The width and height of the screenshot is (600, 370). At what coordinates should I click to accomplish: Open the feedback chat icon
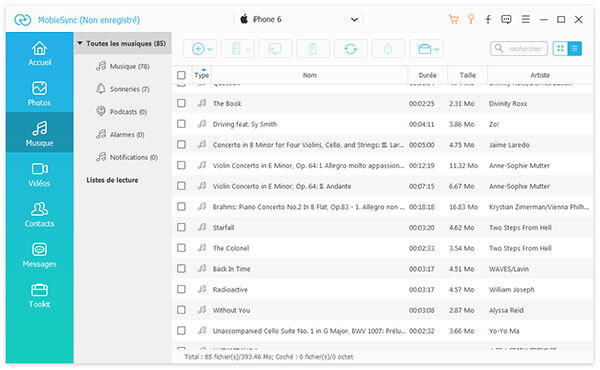point(506,19)
